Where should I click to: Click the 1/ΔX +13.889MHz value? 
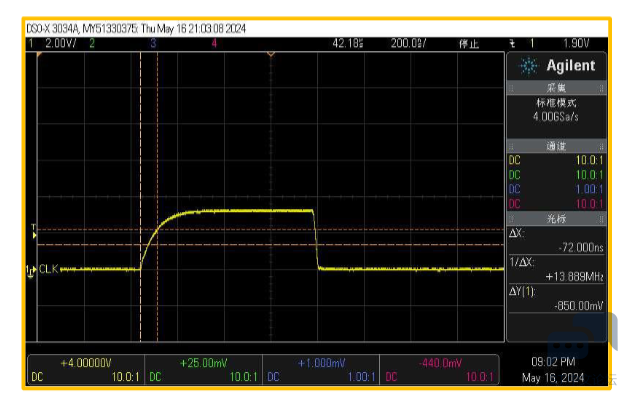coord(574,276)
